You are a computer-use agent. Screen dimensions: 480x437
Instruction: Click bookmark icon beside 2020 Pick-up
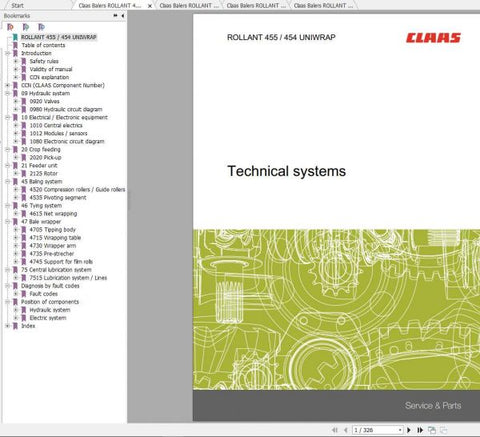[x=24, y=157]
